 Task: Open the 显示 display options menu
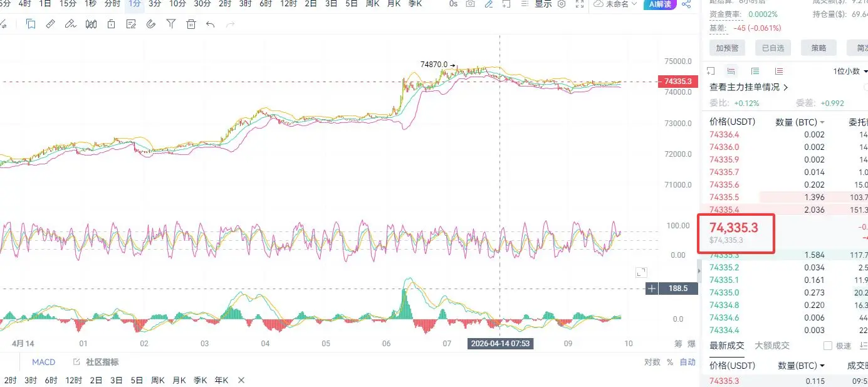(543, 4)
